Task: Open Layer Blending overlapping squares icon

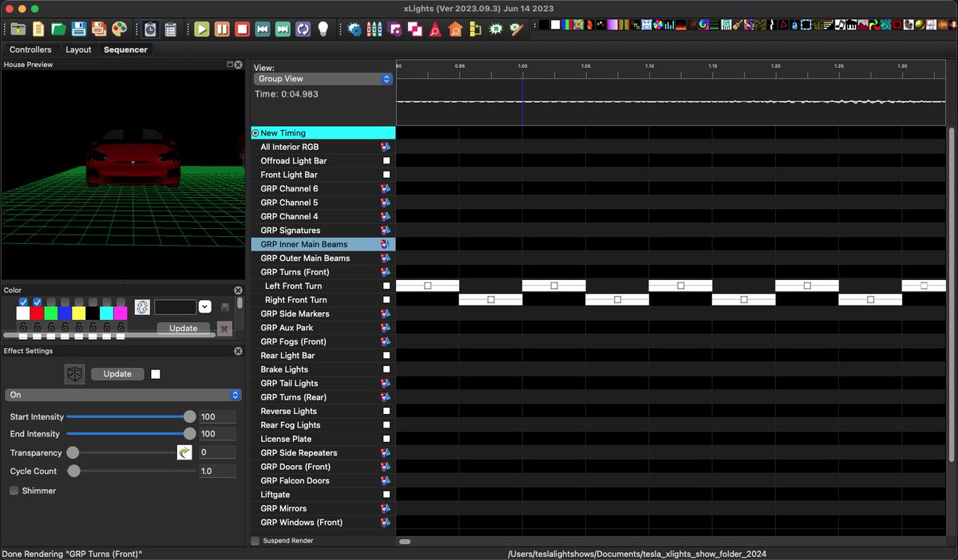Action: (x=415, y=29)
